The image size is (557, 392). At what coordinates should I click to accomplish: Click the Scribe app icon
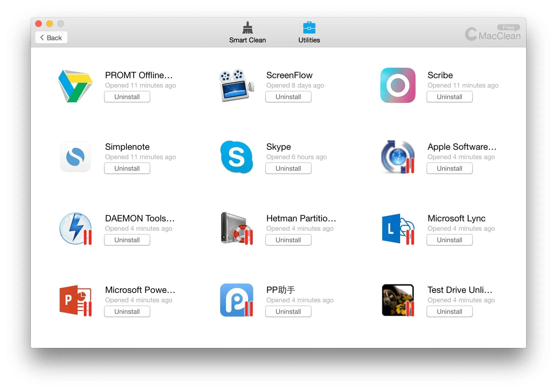pos(398,86)
